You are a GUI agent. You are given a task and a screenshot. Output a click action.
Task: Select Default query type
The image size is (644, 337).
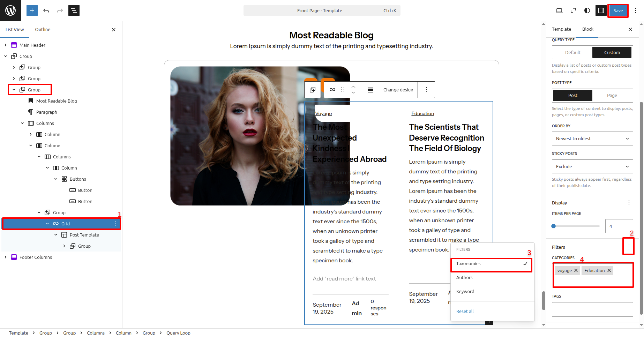pyautogui.click(x=572, y=53)
